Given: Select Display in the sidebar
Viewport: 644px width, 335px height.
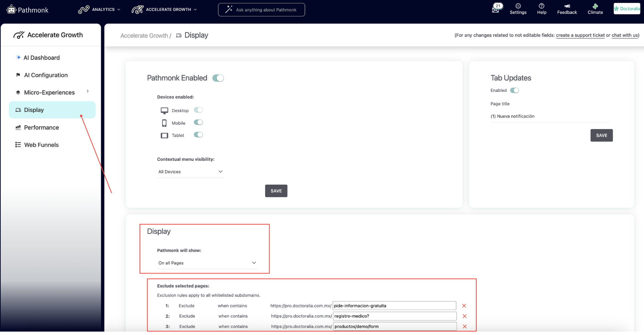Looking at the screenshot, I should pyautogui.click(x=52, y=110).
